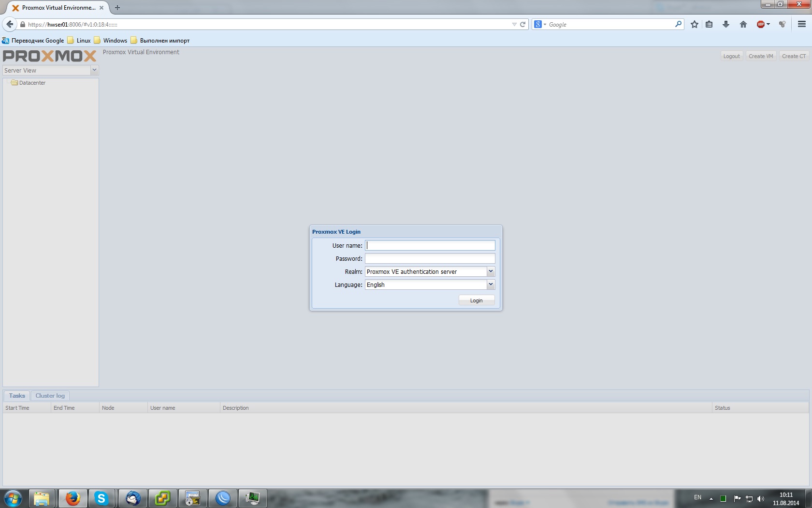Open Skype from the taskbar
This screenshot has width=812, height=508.
coord(101,498)
